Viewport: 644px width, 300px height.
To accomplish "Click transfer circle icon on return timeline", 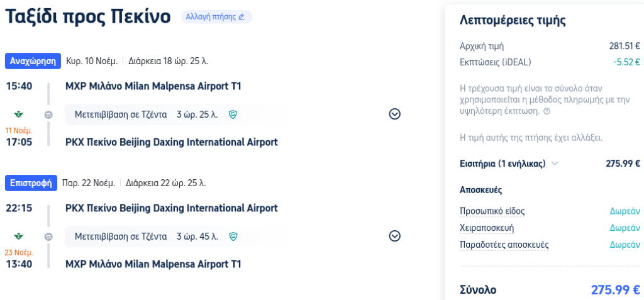I will [48, 236].
